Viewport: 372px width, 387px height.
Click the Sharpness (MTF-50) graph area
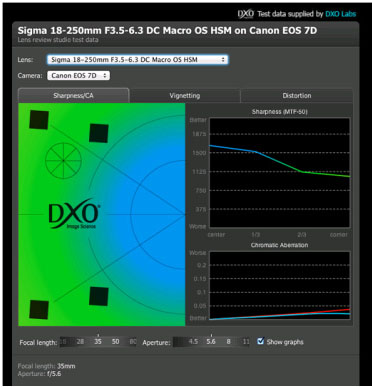279,172
